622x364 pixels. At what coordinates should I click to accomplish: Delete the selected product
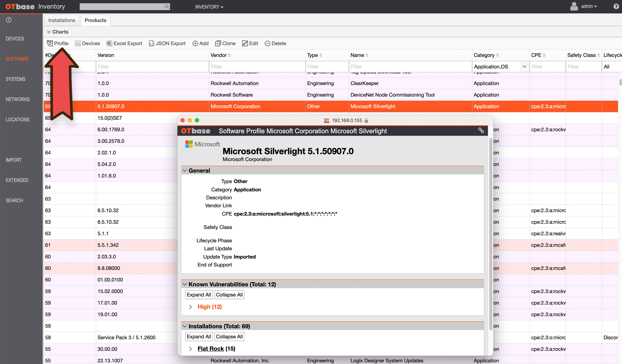275,43
